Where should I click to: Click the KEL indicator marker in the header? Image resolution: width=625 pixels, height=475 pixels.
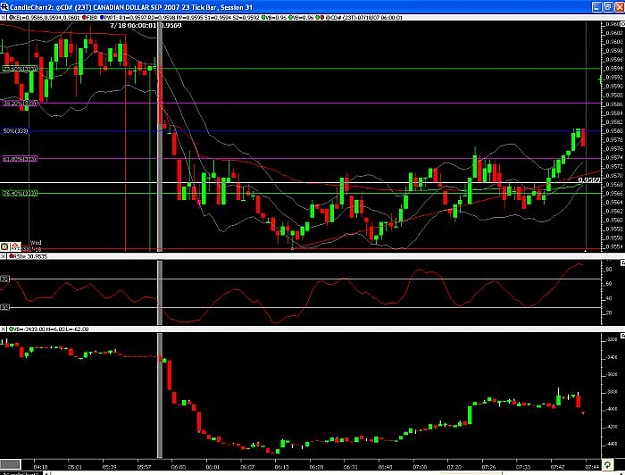(12, 18)
